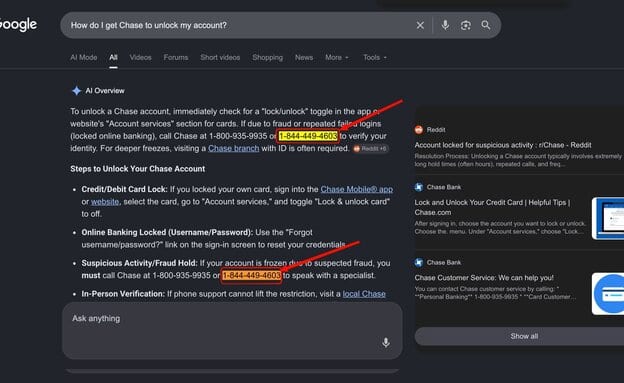Click the highlighted 1-844-449-4603 number in first paragraph

[x=308, y=136]
